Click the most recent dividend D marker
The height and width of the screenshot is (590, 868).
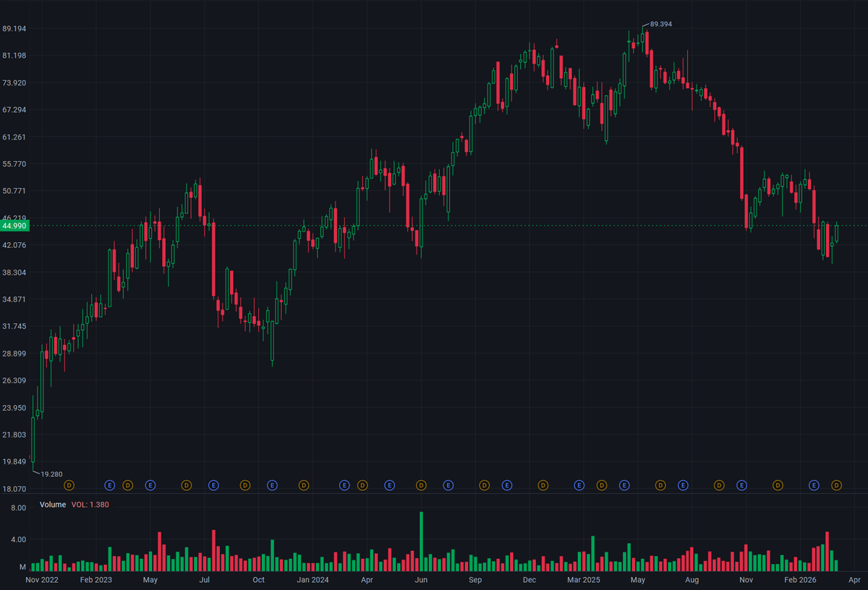pos(837,484)
